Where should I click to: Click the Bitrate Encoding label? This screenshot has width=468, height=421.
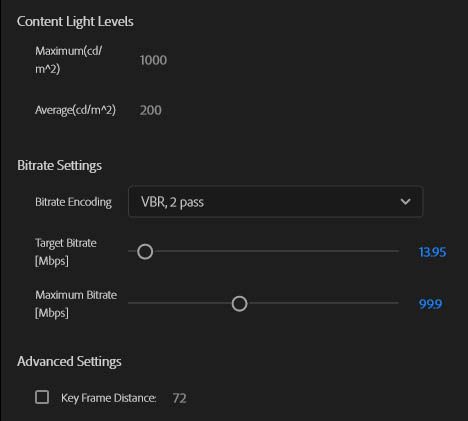(73, 202)
